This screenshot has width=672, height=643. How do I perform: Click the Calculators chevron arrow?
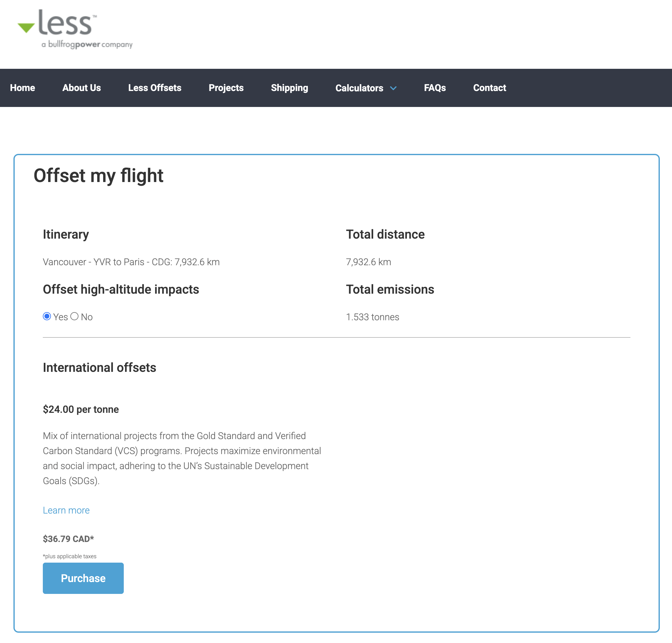click(x=393, y=89)
